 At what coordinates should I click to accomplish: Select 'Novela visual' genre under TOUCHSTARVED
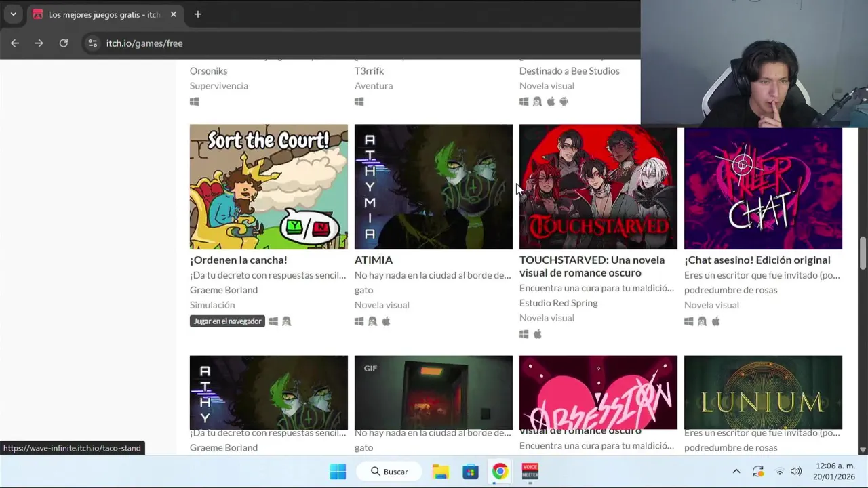(x=547, y=318)
